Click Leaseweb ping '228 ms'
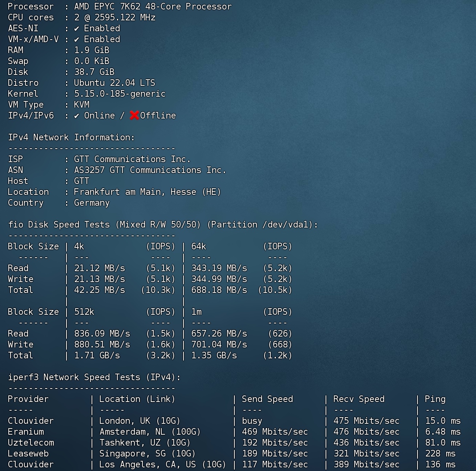Image resolution: width=476 pixels, height=471 pixels. pos(440,454)
